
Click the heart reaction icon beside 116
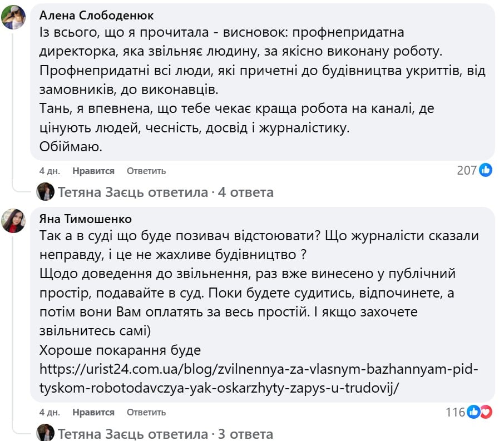tap(487, 412)
